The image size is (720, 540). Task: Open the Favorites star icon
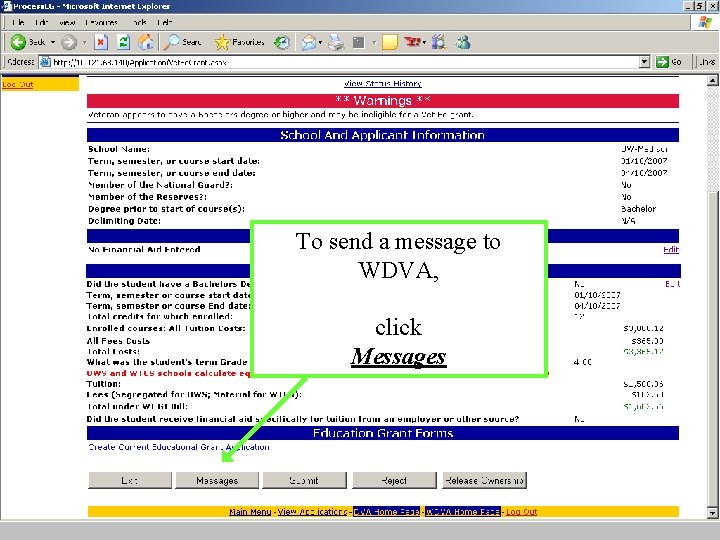[x=222, y=42]
